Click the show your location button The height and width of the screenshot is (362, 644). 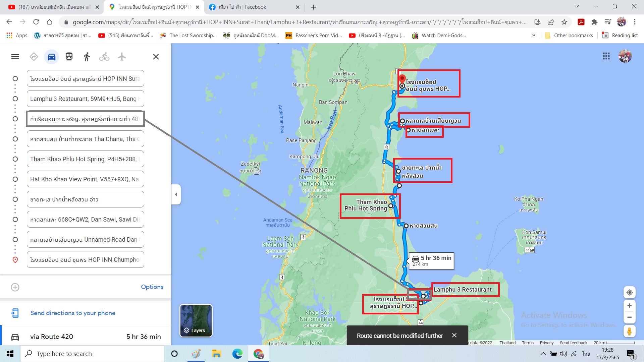[630, 292]
